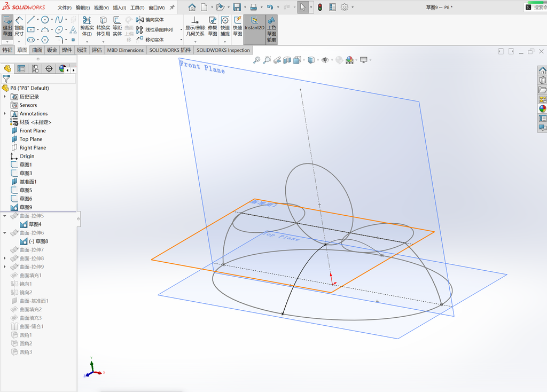This screenshot has width=547, height=392.
Task: Select Front Plane in the feature tree
Action: pos(33,130)
